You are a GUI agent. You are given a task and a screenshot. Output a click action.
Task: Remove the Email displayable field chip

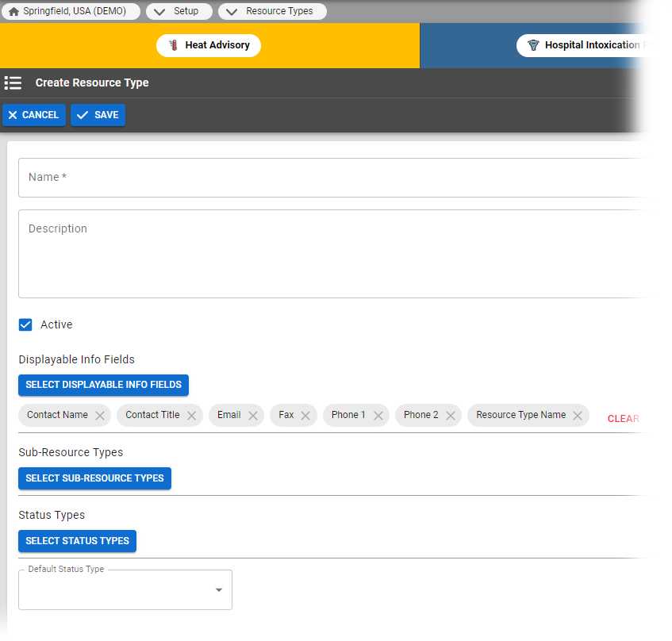click(253, 415)
